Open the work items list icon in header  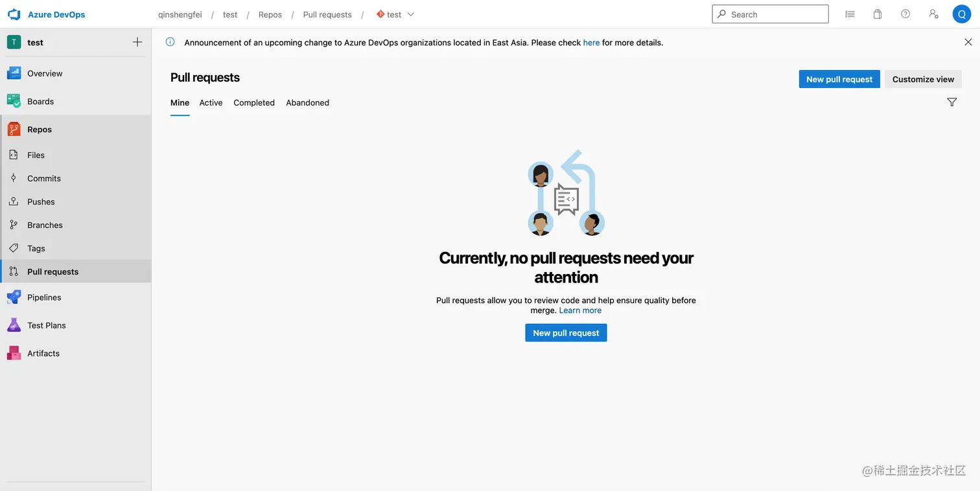850,14
